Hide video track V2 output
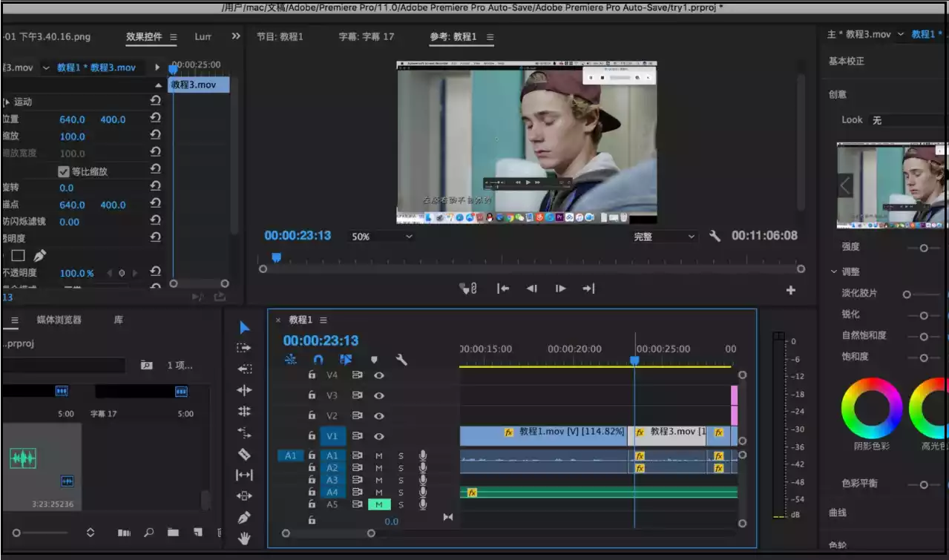This screenshot has height=560, width=949. 379,416
